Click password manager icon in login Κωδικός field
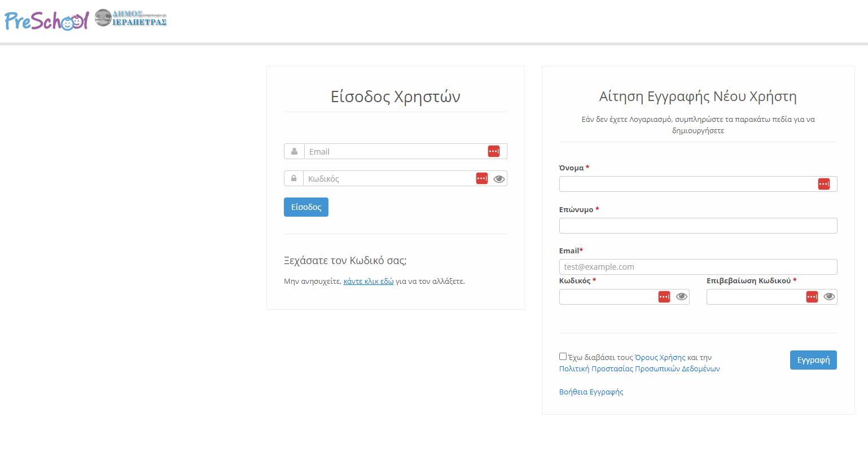868x474 pixels. click(482, 178)
